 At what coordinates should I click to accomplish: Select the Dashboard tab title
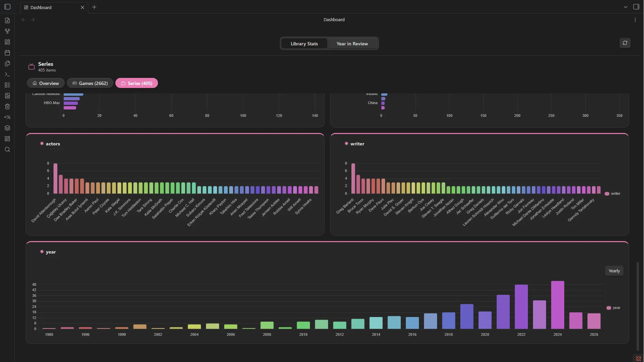41,7
